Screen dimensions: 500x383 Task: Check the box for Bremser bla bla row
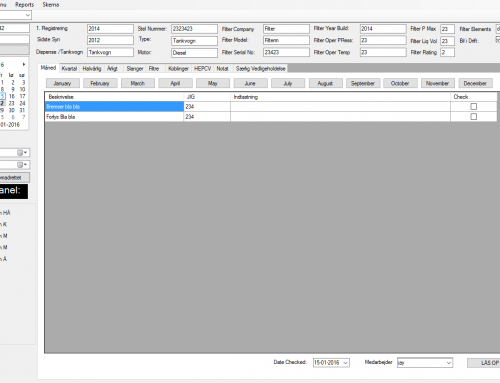point(473,106)
